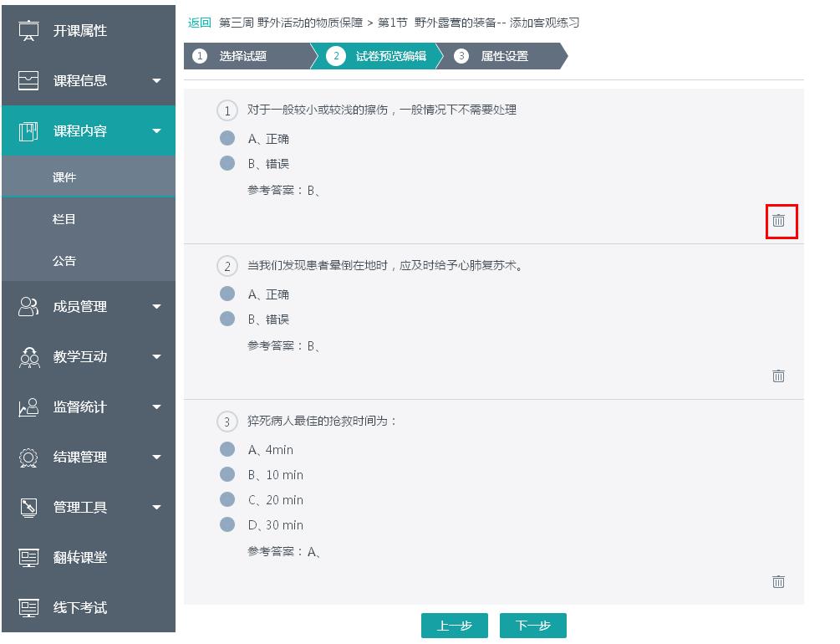The image size is (840, 644).
Task: Choose answer C 20 min in question 3
Action: coord(227,499)
